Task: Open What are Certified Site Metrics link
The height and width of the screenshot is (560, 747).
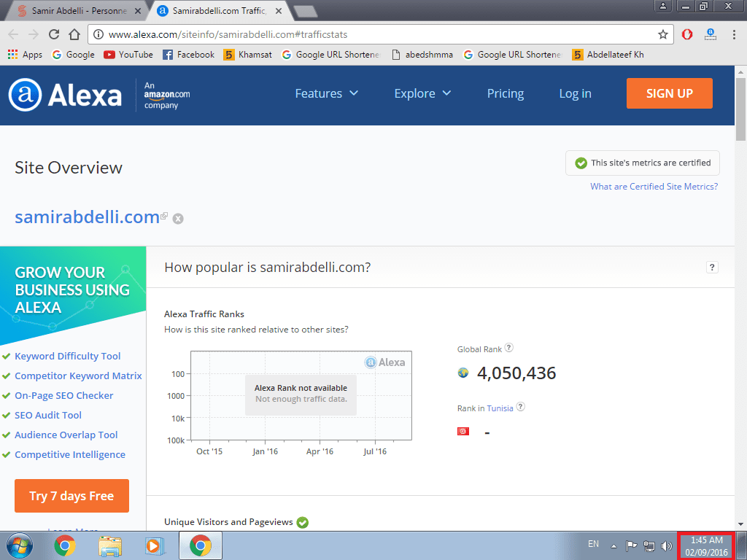Action: (654, 187)
